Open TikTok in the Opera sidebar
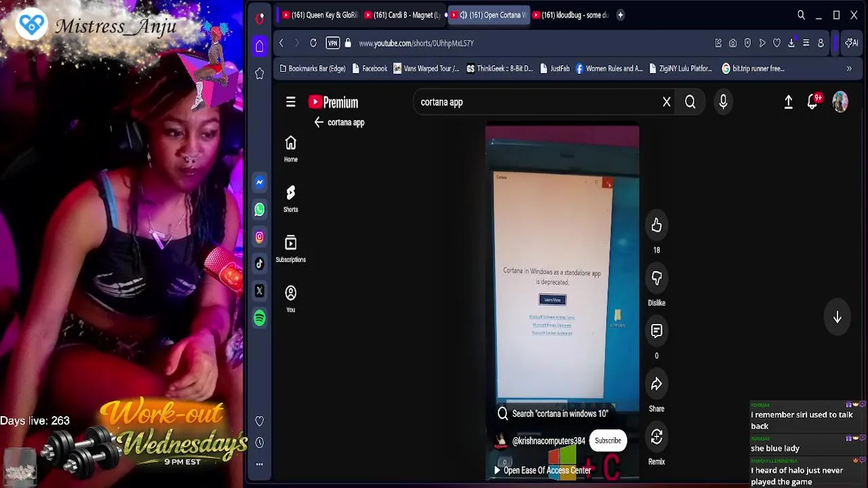 point(260,264)
